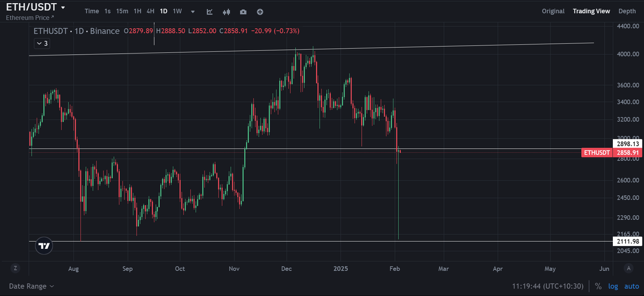This screenshot has height=296, width=644.
Task: Click the low value L2852.00
Action: 202,31
